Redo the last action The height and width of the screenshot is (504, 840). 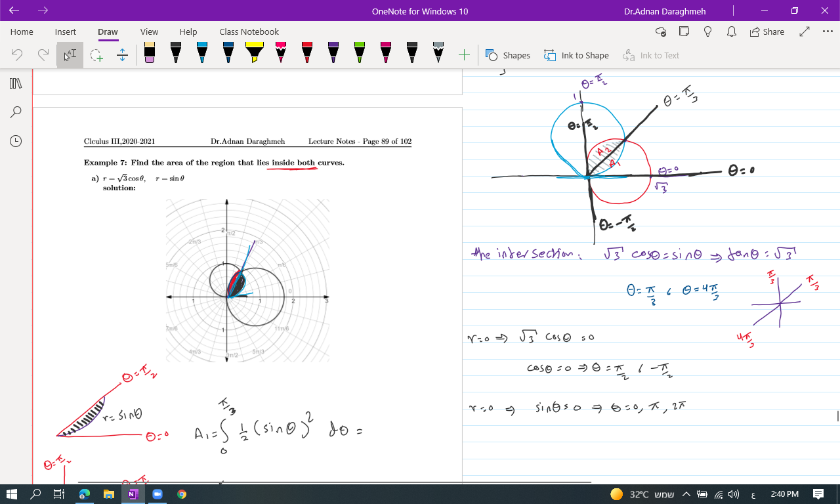point(43,55)
